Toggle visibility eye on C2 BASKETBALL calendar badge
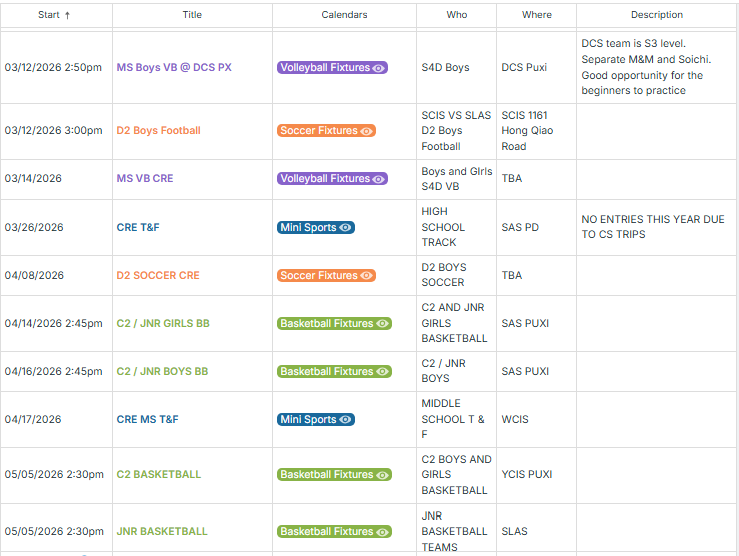The width and height of the screenshot is (739, 556). click(382, 475)
